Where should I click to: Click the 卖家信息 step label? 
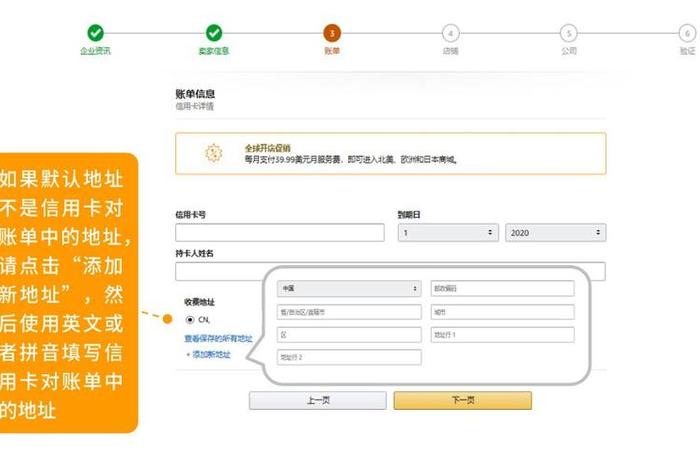pos(214,51)
